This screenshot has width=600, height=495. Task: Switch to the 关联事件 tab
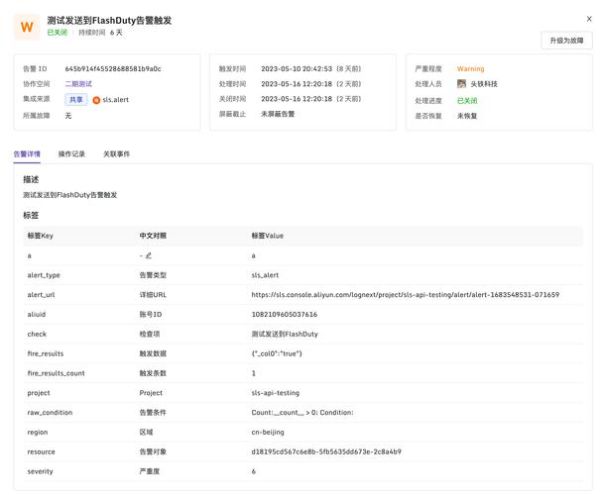(116, 154)
